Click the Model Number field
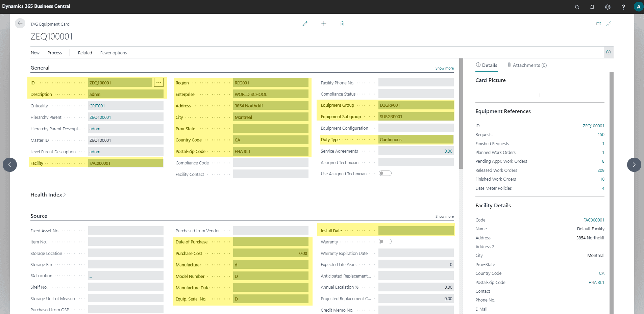The height and width of the screenshot is (314, 644). pos(271,276)
